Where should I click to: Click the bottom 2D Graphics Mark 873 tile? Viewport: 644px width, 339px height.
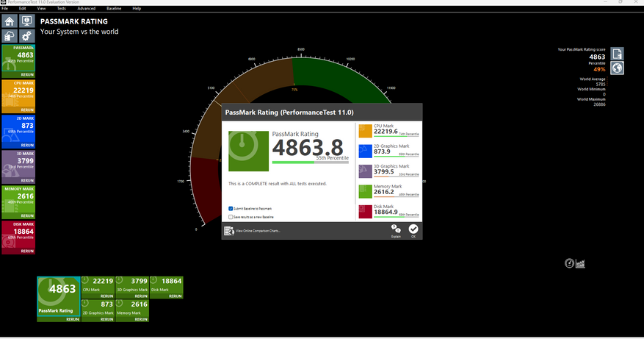click(98, 307)
